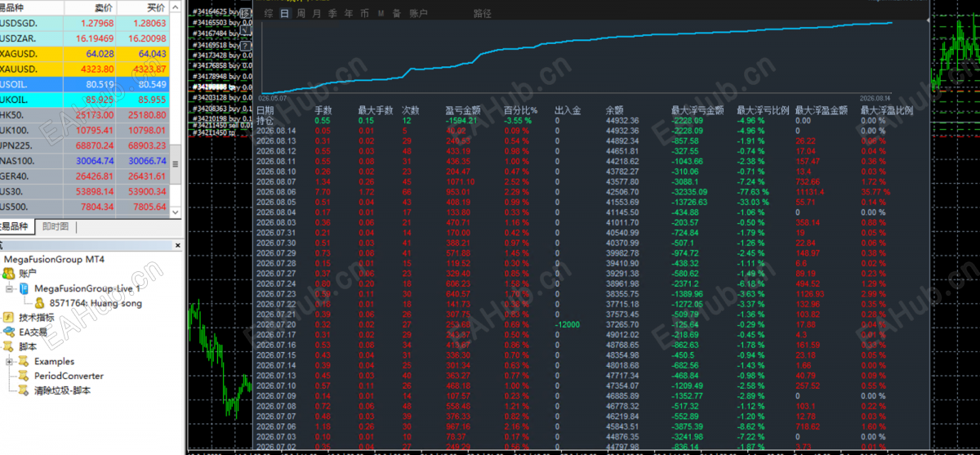Select the UK100. symbol row
This screenshot has width=980, height=455.
point(85,130)
